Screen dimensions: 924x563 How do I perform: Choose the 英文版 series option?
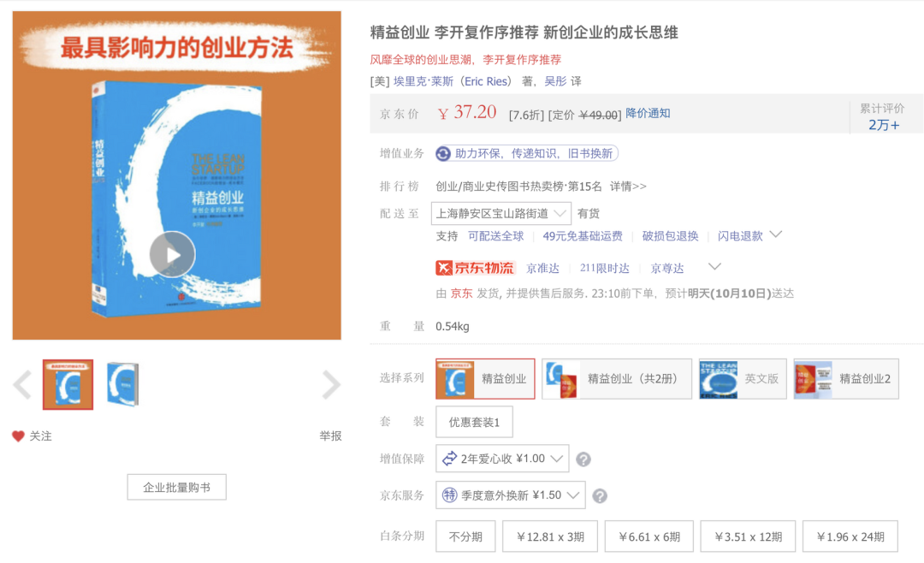[743, 379]
